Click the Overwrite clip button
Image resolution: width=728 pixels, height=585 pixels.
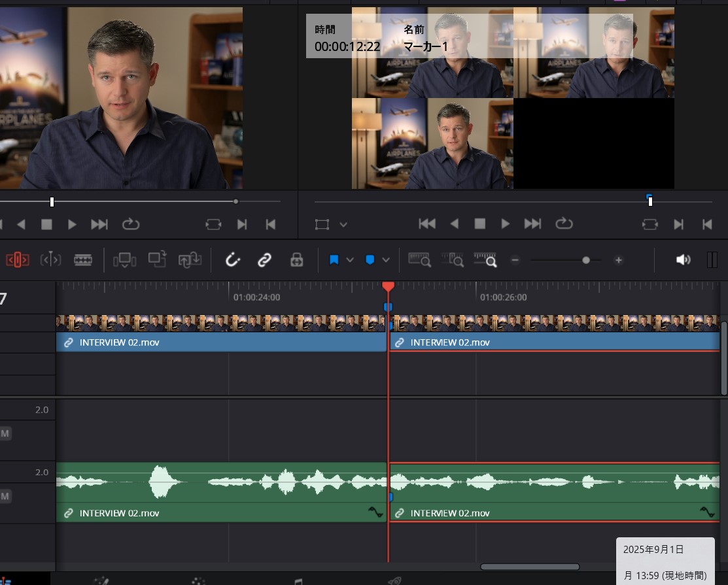pos(157,259)
